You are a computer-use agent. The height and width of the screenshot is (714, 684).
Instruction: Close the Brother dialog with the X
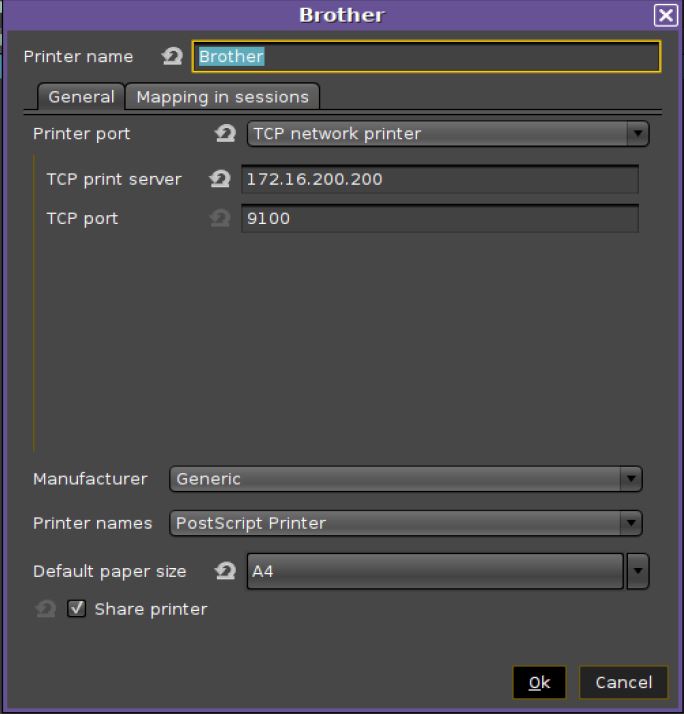[665, 15]
